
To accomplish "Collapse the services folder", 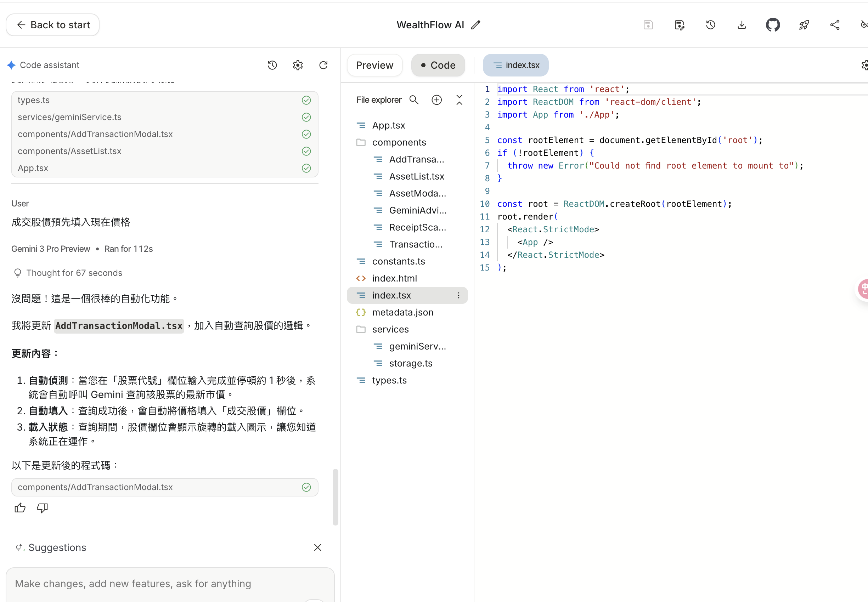I will (390, 329).
